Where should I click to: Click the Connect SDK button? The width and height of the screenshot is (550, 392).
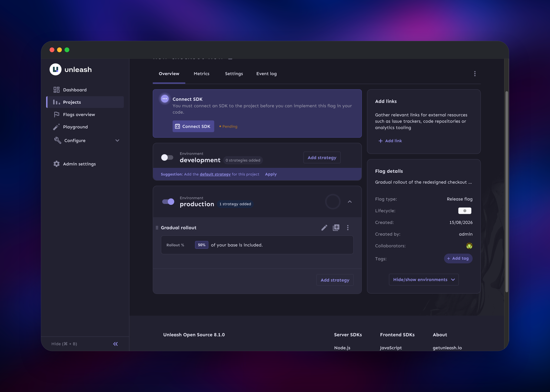coord(193,126)
